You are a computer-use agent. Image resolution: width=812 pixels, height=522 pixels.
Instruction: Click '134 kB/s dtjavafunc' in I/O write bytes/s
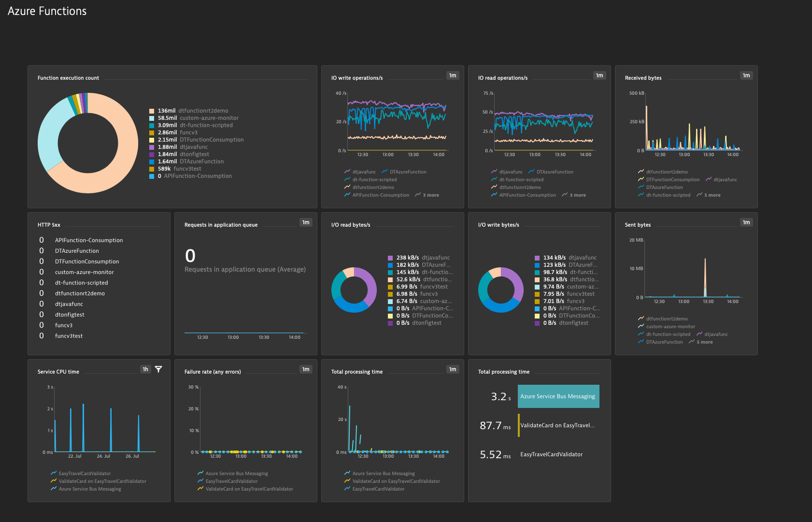(566, 258)
